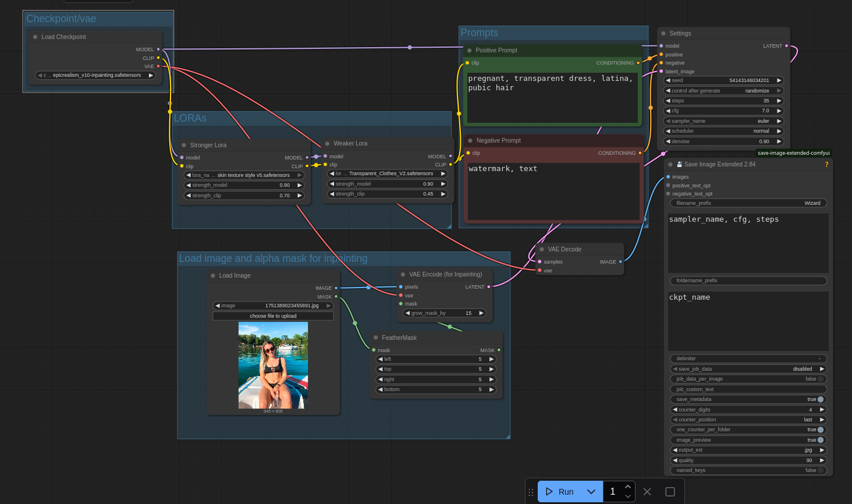Open the save_job_data disabled dropdown
Image resolution: width=852 pixels, height=504 pixels.
pos(748,369)
